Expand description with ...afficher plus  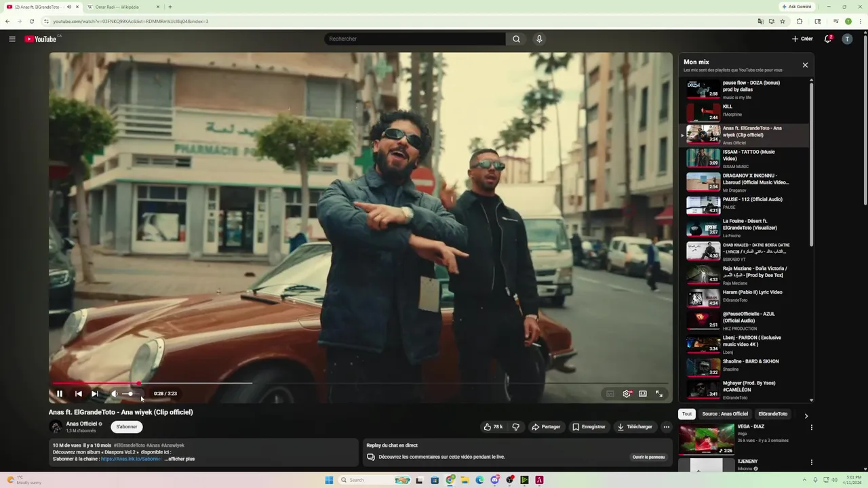click(x=180, y=459)
